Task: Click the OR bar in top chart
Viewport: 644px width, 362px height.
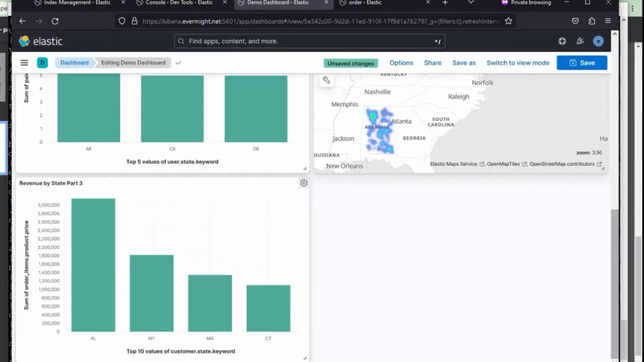Action: 256,108
